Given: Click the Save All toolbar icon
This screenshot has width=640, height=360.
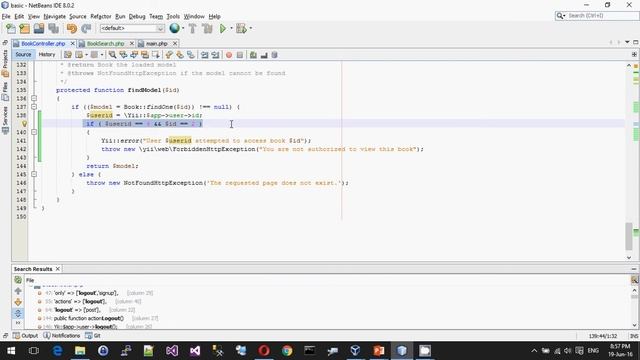Looking at the screenshot, I should coord(53,28).
